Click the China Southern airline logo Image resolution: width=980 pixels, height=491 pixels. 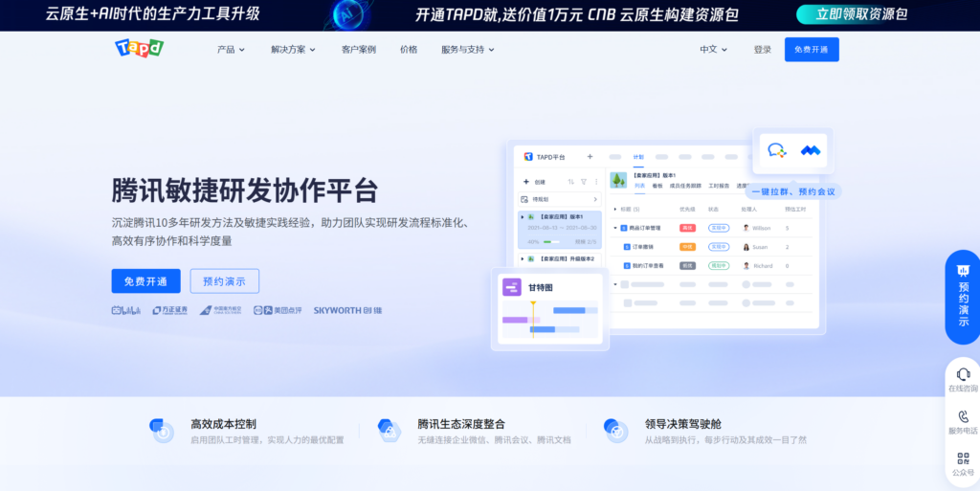[220, 310]
